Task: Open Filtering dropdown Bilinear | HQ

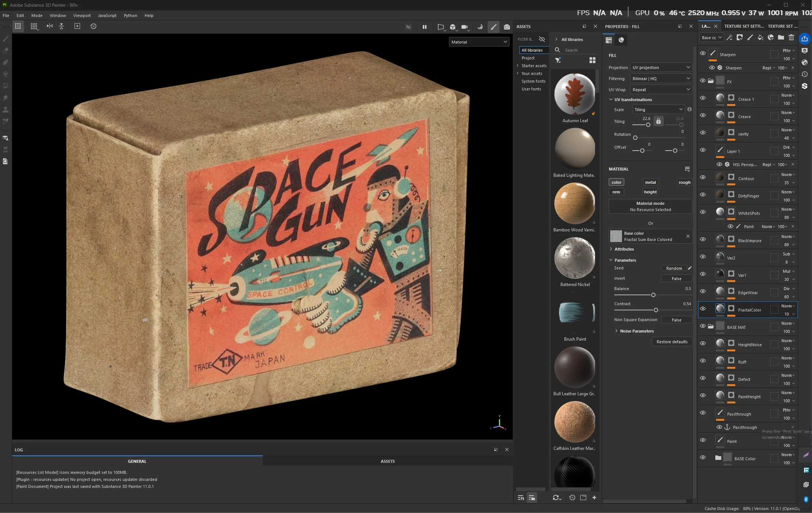Action: [x=661, y=79]
